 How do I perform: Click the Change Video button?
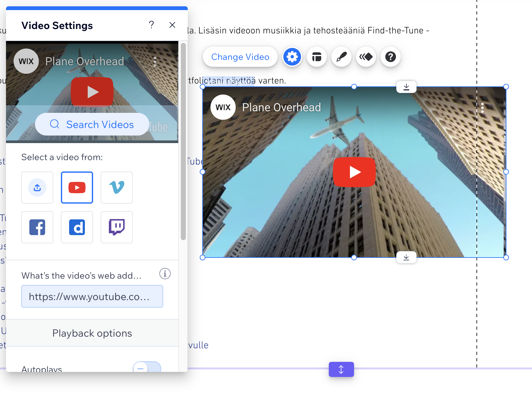pos(240,57)
